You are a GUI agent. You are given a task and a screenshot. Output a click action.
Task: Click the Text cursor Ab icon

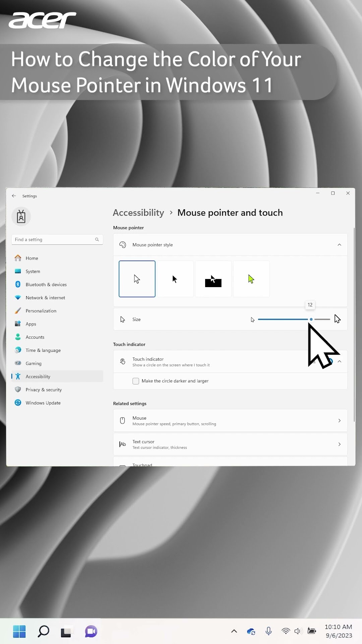[x=123, y=444]
